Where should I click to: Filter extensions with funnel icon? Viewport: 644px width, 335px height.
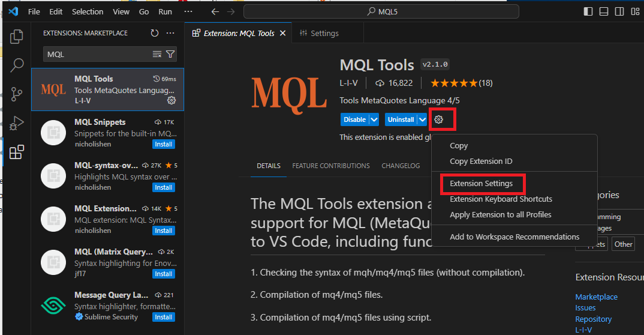(170, 54)
